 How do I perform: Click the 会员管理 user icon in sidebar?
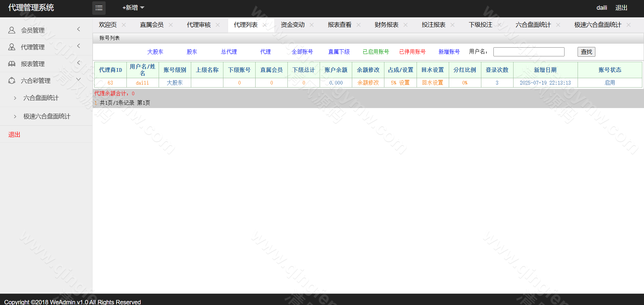tap(12, 30)
